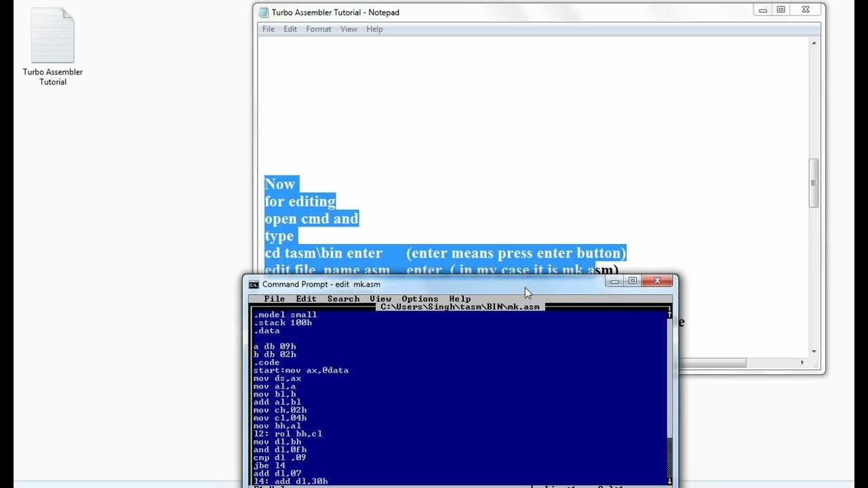Click the 'mov bl,b' code line
868x488 pixels.
coord(275,394)
